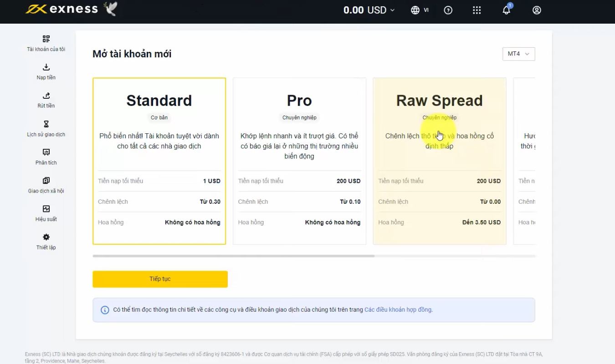615x364 pixels.
Task: Click Pro card's 200 USD deposit value
Action: click(348, 181)
